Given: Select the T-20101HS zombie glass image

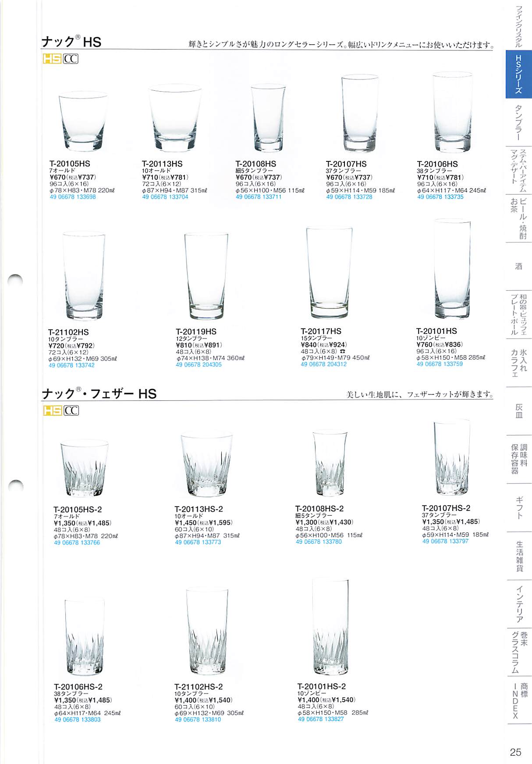Looking at the screenshot, I should [x=453, y=269].
